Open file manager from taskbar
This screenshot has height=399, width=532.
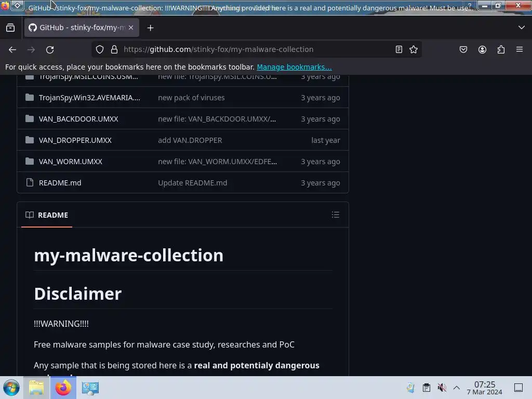point(36,388)
